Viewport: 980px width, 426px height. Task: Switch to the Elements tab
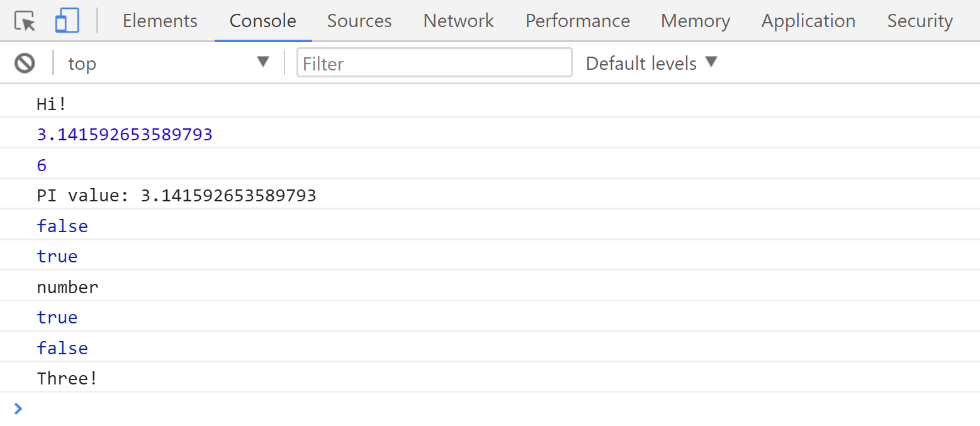[x=160, y=21]
